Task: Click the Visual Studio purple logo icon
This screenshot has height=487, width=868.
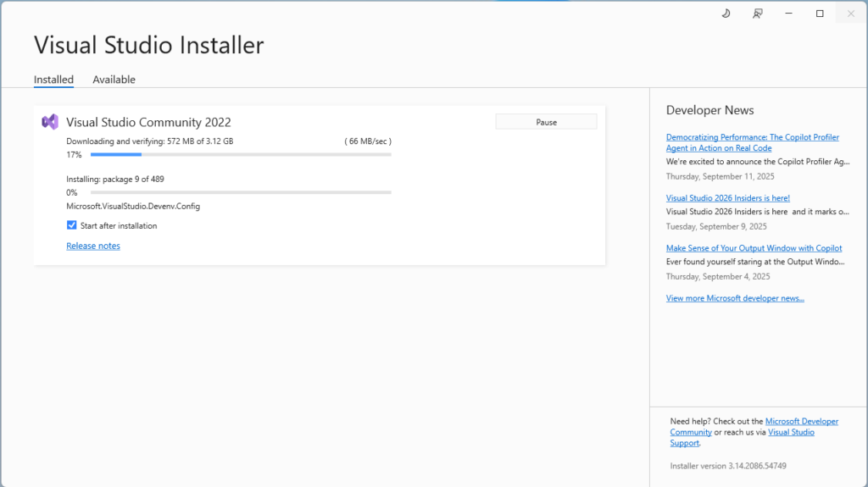Action: pyautogui.click(x=50, y=122)
